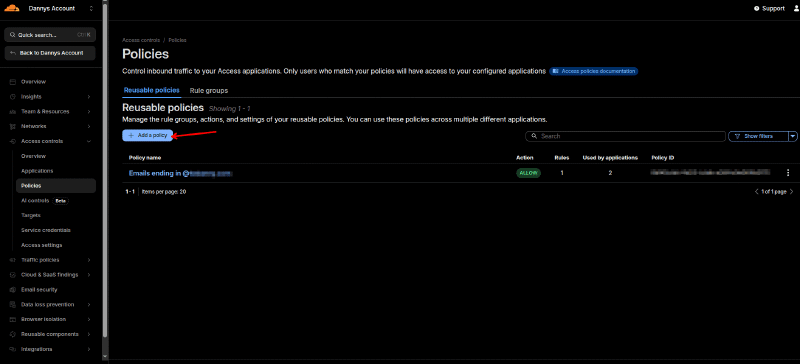Open the Emails ending in policy
Viewport: 800px width, 364px height.
[180, 174]
